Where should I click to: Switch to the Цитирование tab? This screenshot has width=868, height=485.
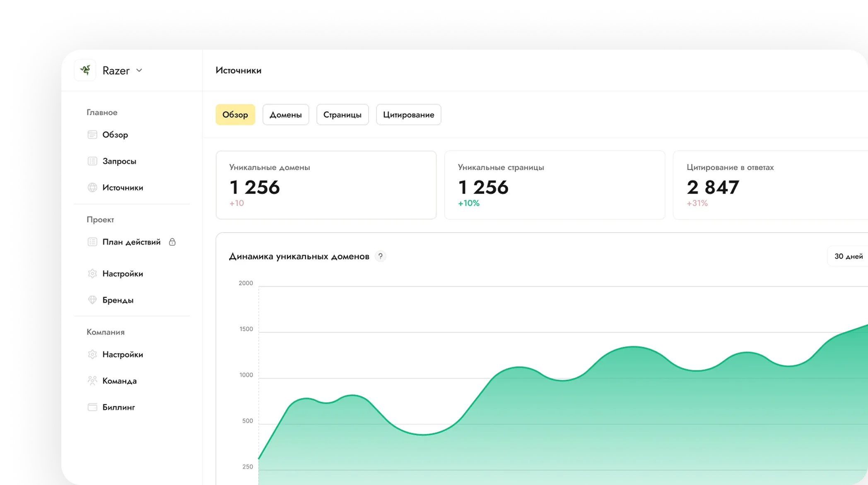tap(409, 115)
